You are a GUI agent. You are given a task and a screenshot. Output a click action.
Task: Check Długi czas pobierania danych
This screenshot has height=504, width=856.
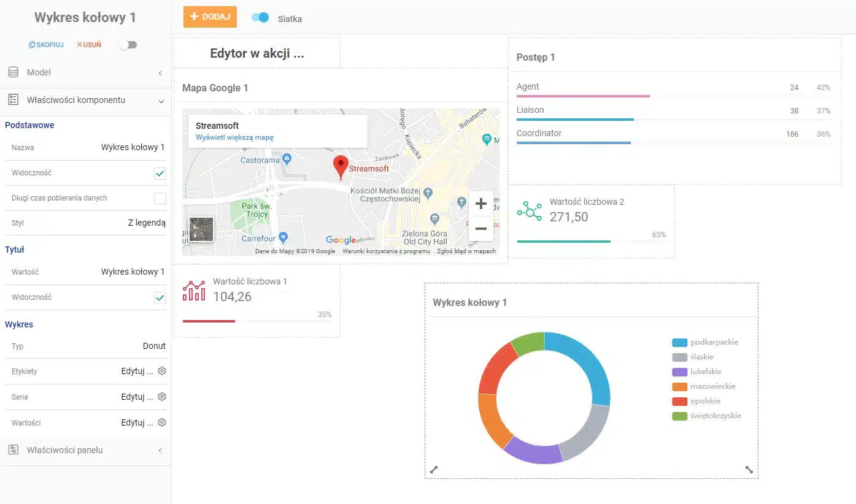[x=160, y=199]
